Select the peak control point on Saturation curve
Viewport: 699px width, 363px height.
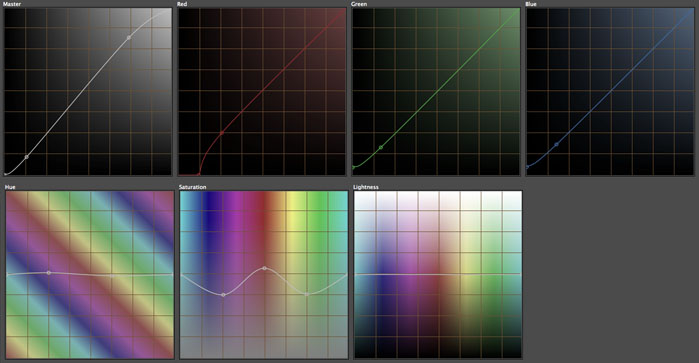(x=264, y=268)
